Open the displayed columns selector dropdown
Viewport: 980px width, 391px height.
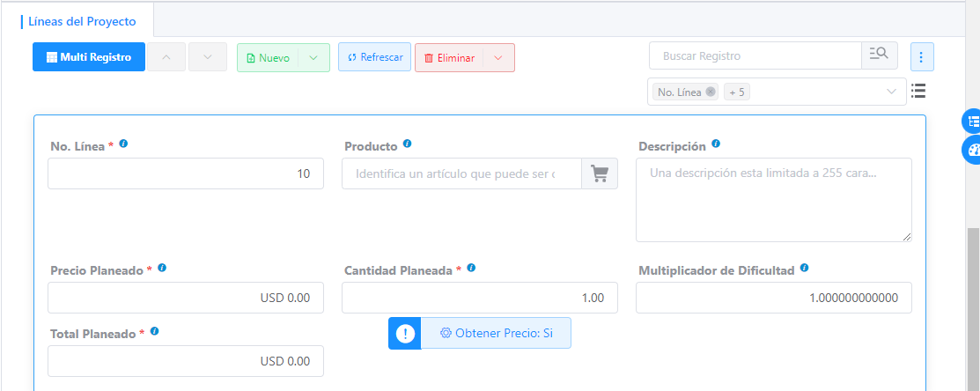point(891,92)
